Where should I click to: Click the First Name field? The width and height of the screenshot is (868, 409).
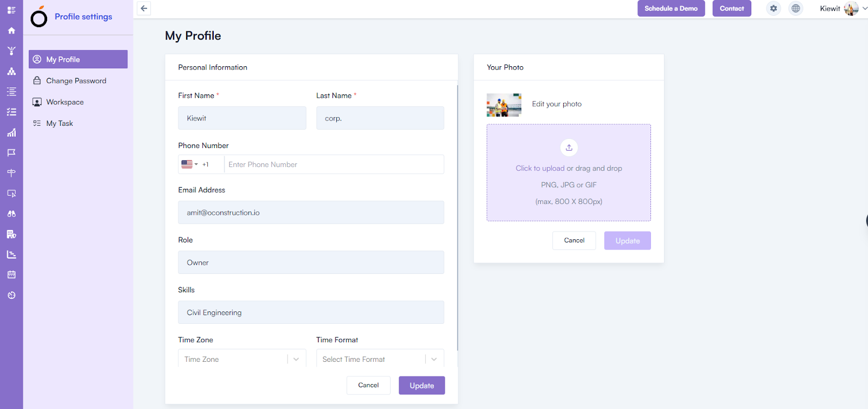point(242,118)
